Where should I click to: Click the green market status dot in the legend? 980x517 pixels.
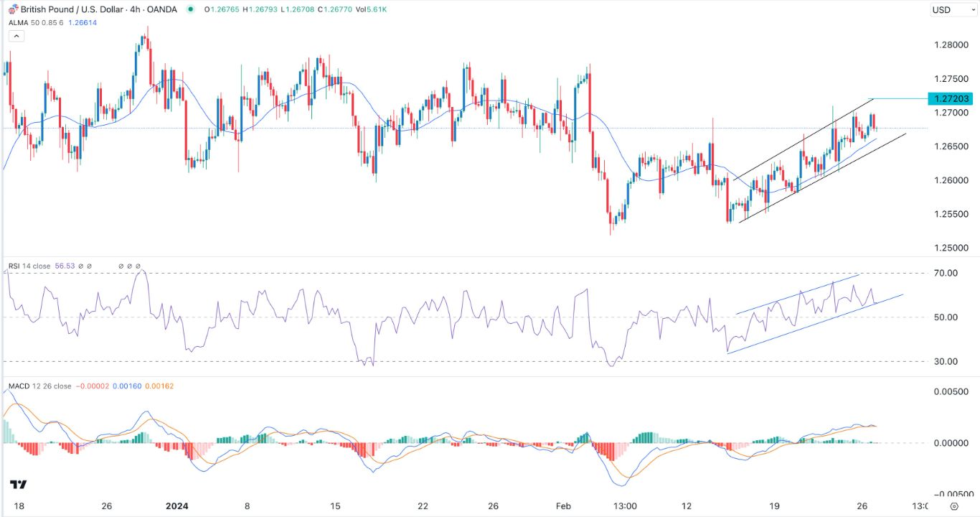point(189,9)
